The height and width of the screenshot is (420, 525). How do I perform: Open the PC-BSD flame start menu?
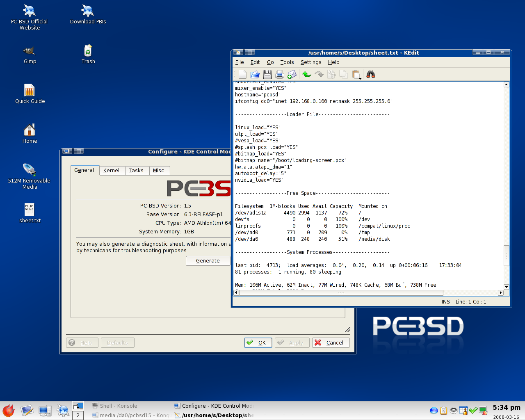9,411
